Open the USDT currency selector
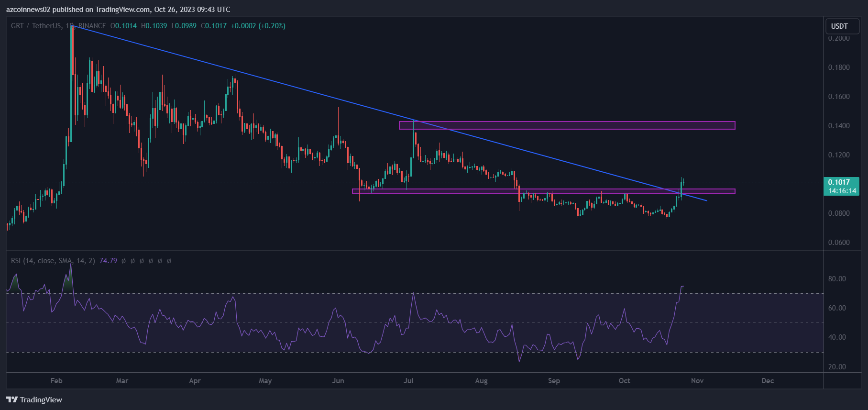 click(843, 26)
